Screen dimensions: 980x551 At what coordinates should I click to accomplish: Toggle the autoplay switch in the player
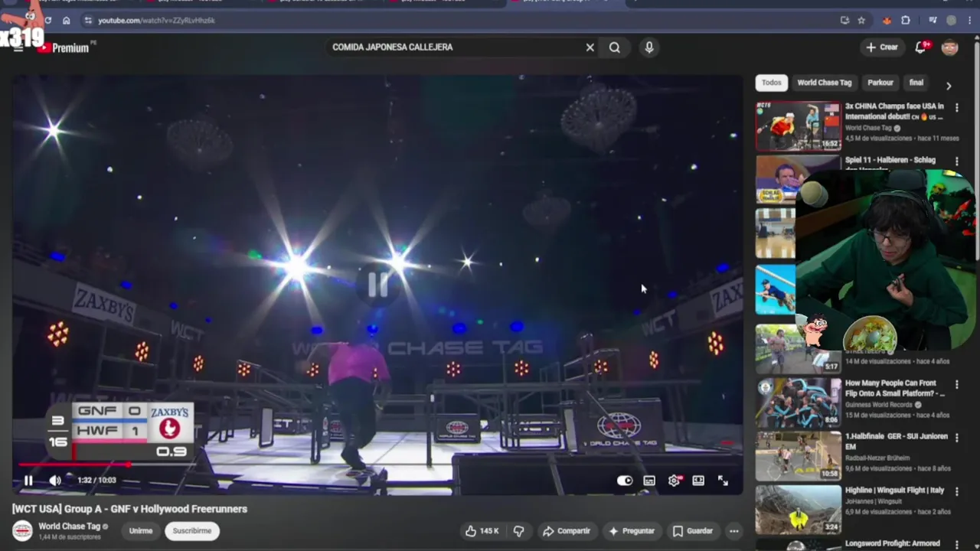(625, 481)
